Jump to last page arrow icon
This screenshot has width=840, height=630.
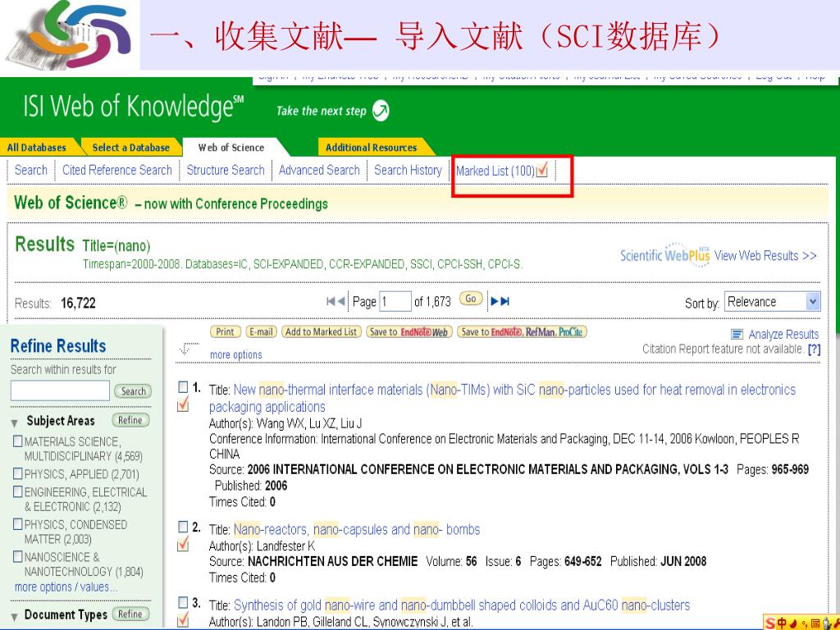(x=504, y=302)
